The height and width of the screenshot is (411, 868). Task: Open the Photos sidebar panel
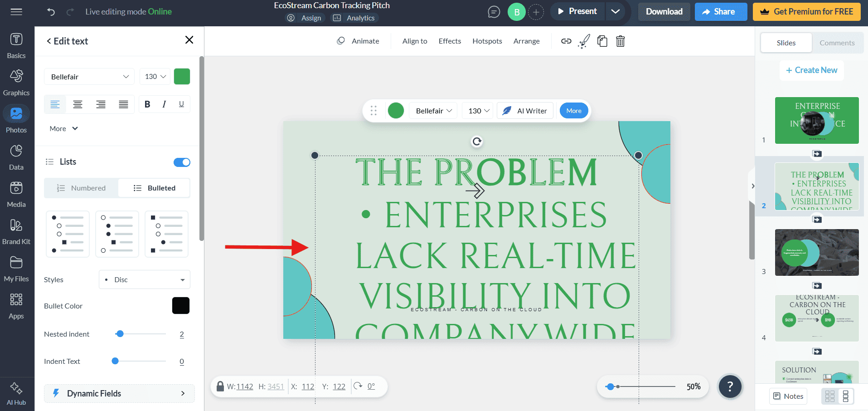coord(16,120)
